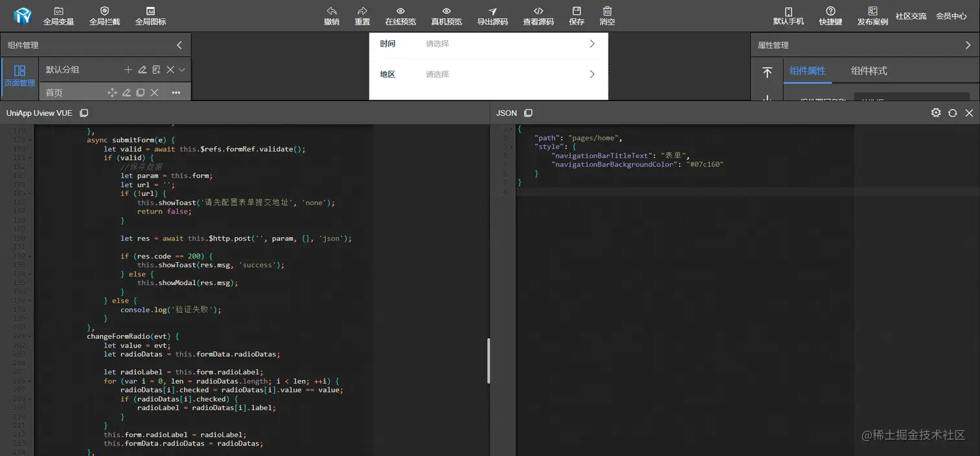This screenshot has width=980, height=456.
Task: Copy UniApp Uview VUE code icon
Action: pos(84,113)
